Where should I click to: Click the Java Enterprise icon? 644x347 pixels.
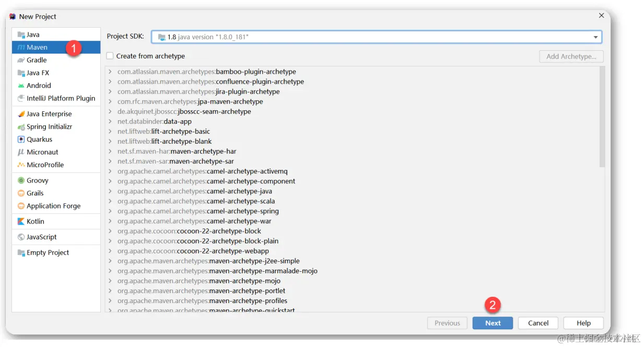(21, 114)
